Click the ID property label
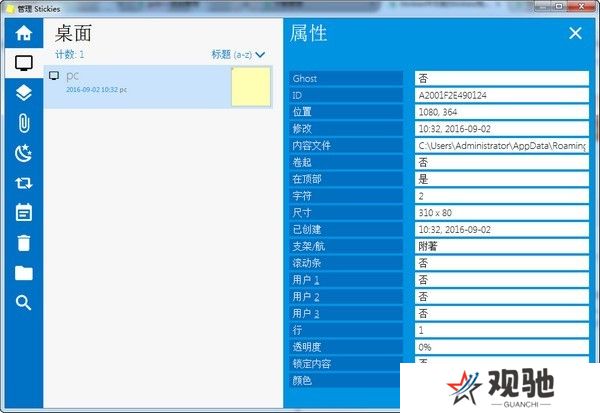 (x=346, y=95)
